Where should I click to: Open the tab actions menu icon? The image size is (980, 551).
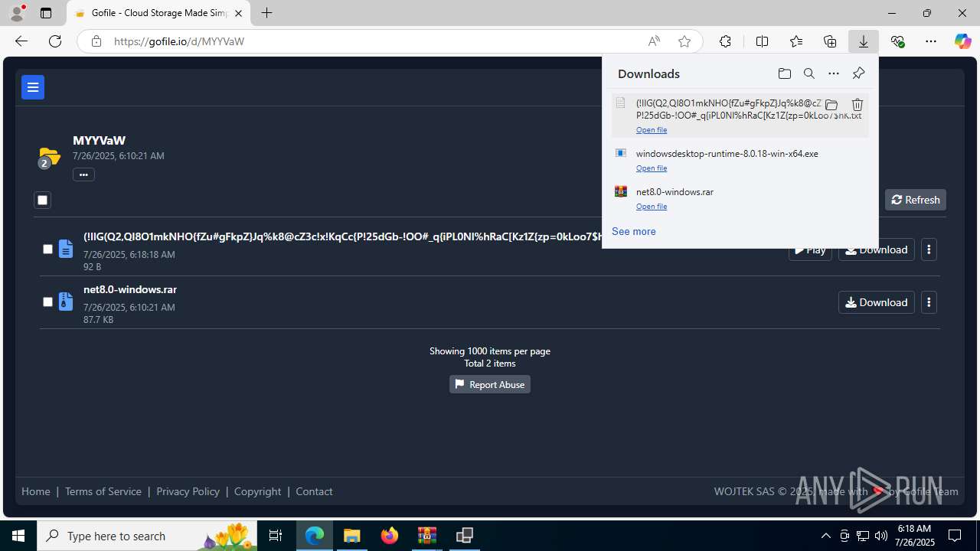pos(46,13)
